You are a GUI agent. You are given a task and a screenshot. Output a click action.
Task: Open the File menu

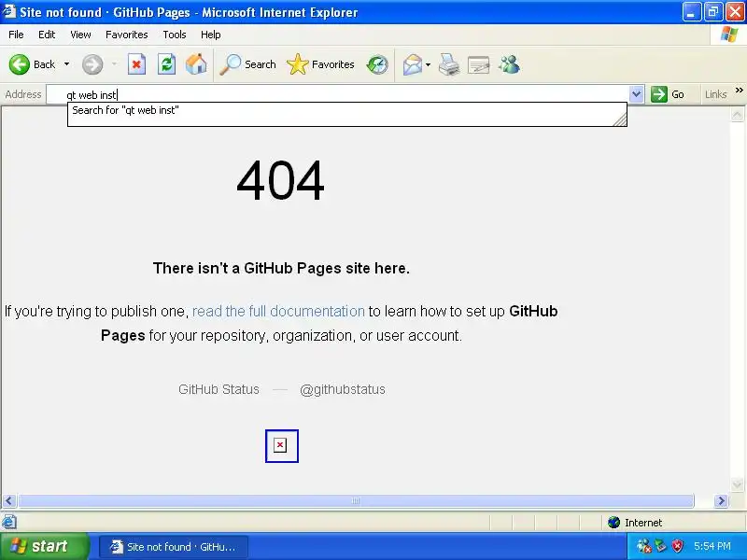point(16,35)
